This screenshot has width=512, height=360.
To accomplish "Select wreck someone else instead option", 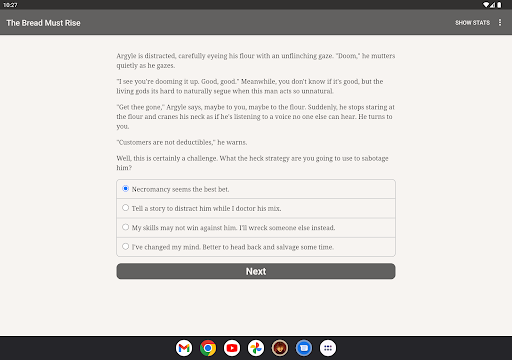I will [x=256, y=228].
